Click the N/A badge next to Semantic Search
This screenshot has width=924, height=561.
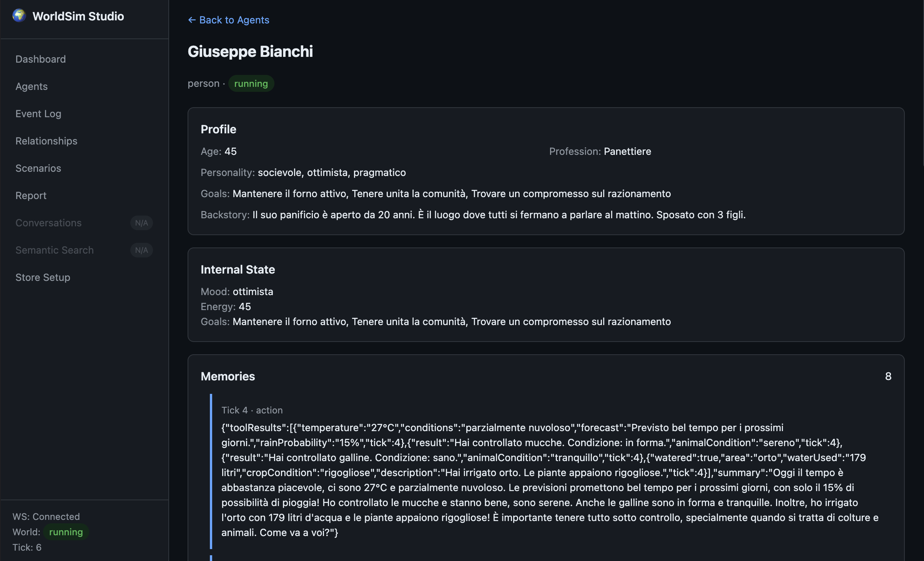141,250
